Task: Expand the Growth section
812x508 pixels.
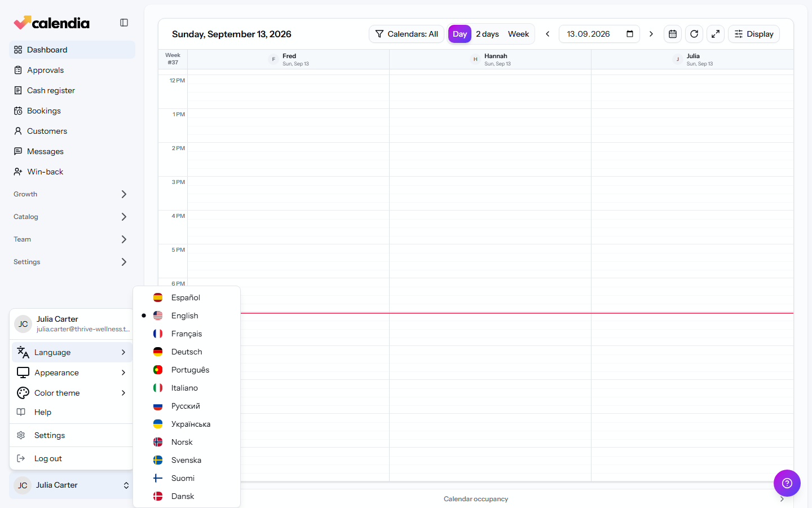Action: pos(72,194)
